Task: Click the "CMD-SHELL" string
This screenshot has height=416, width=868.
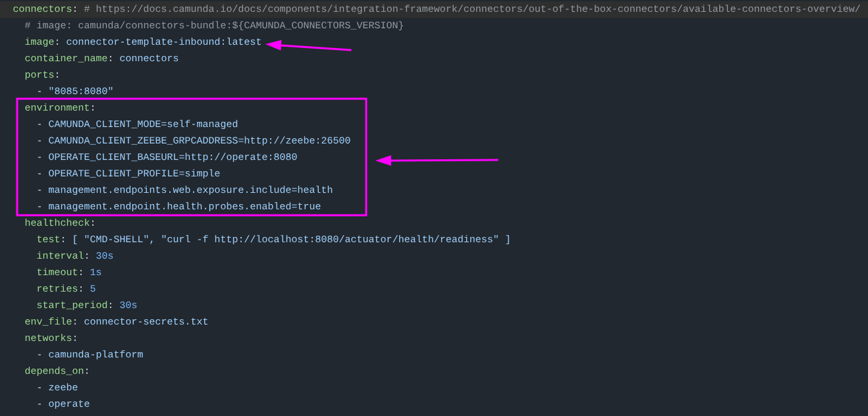Action: tap(117, 240)
